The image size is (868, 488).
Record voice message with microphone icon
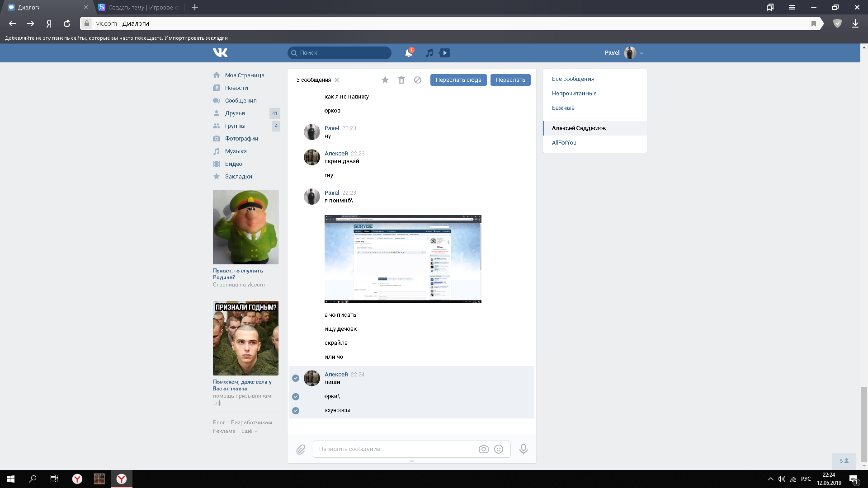523,449
